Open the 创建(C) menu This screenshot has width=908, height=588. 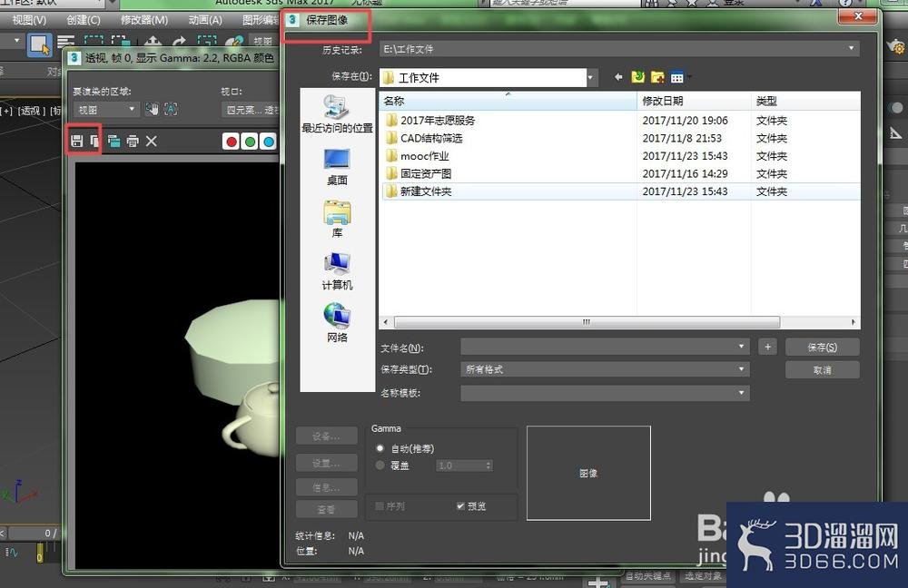point(84,20)
